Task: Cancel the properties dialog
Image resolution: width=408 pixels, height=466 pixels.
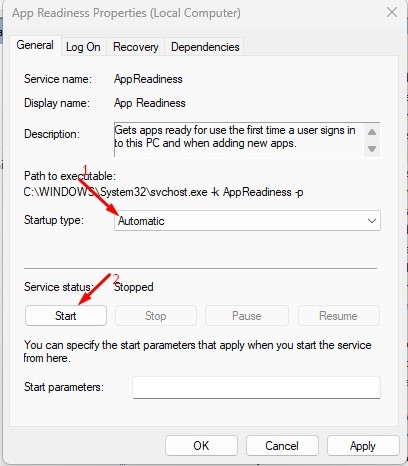Action: pos(282,446)
